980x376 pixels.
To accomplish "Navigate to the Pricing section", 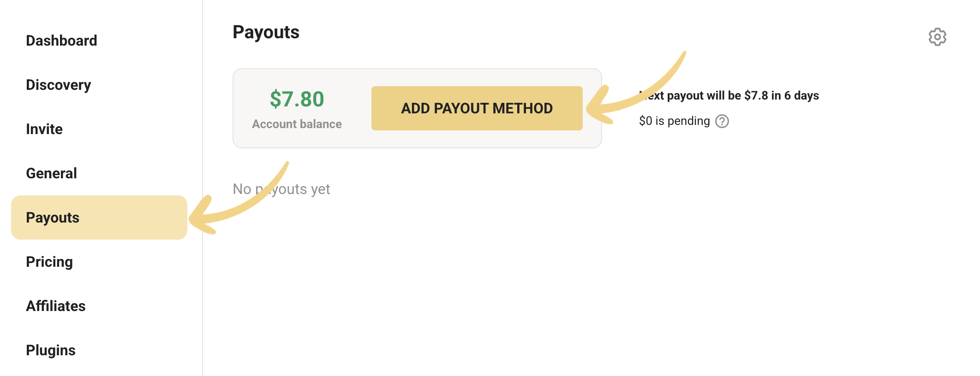I will pyautogui.click(x=49, y=262).
